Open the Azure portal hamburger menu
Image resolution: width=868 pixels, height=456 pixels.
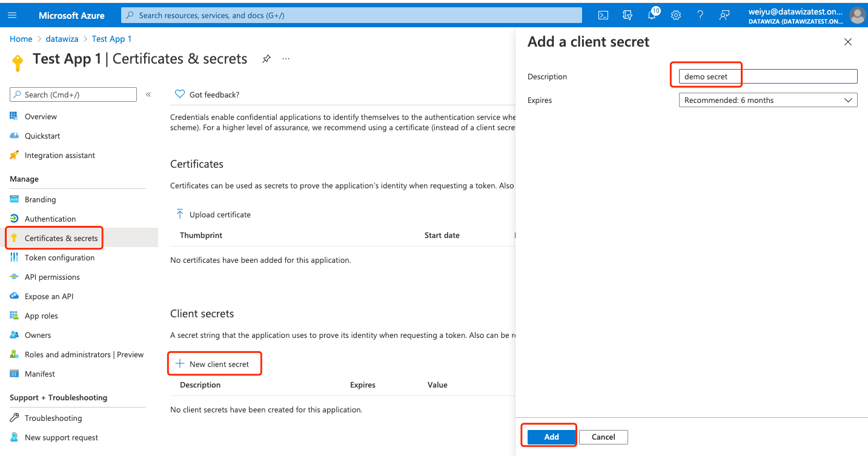pyautogui.click(x=13, y=15)
